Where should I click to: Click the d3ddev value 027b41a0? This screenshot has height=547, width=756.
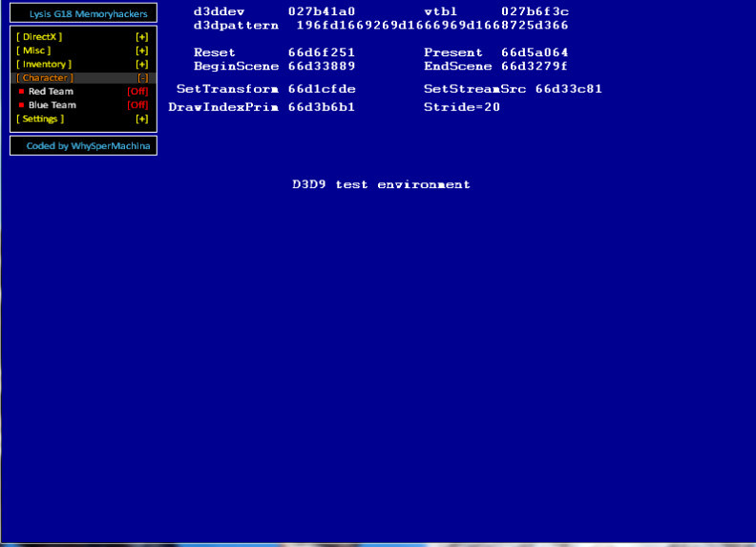tap(322, 11)
